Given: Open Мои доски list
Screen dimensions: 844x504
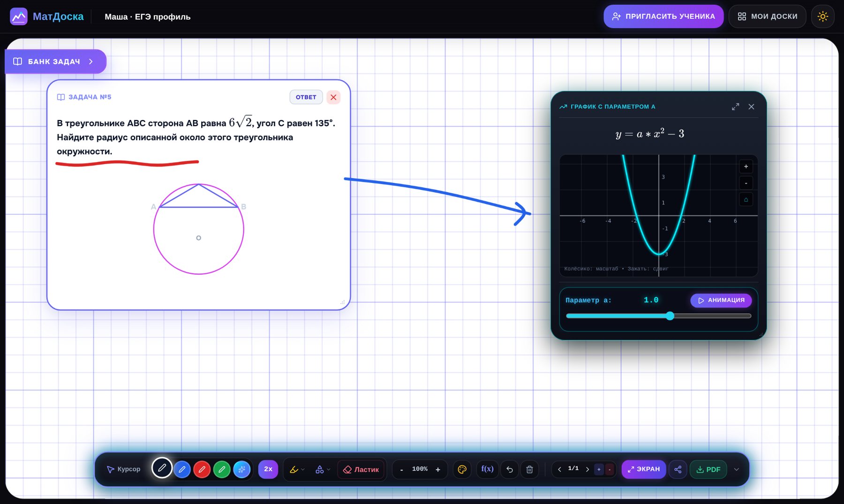Looking at the screenshot, I should pyautogui.click(x=768, y=16).
